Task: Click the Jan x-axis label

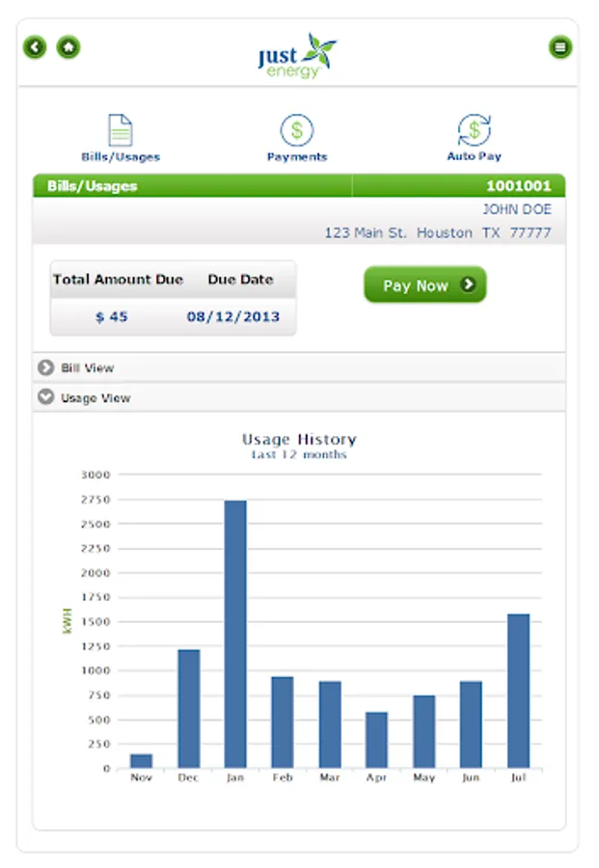Action: tap(235, 777)
